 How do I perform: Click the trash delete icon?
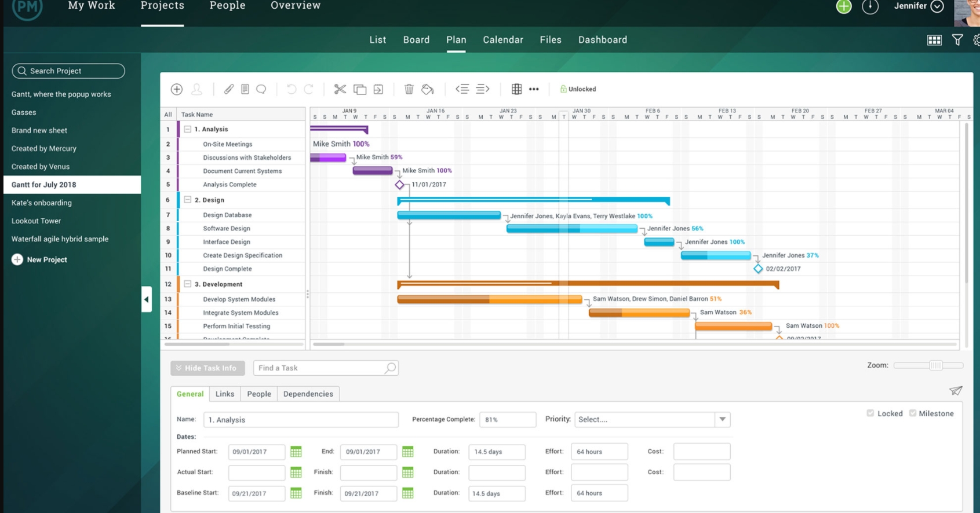[x=409, y=89]
